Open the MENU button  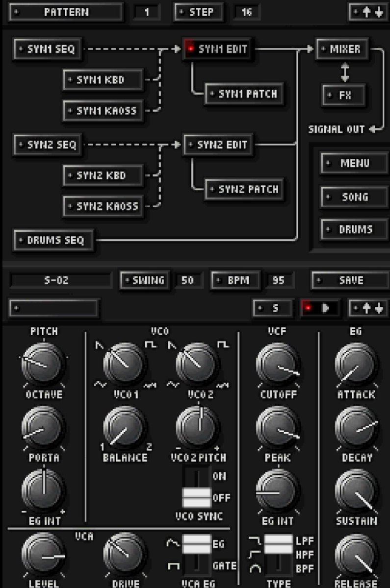(x=354, y=164)
